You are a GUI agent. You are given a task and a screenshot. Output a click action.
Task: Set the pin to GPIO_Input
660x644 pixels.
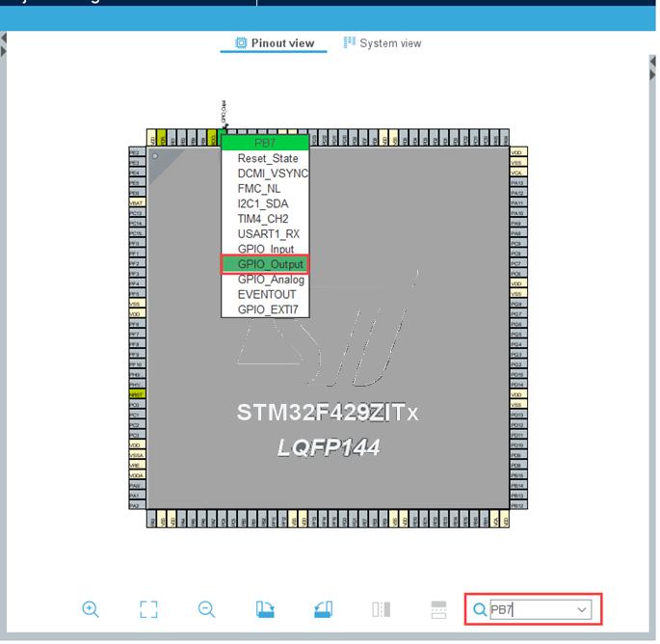tap(266, 249)
